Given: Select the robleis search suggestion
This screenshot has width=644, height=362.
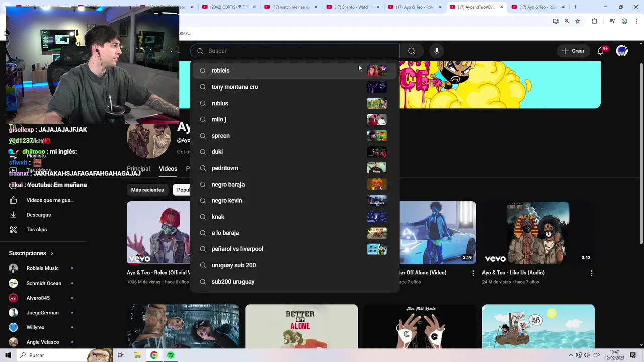Looking at the screenshot, I should pyautogui.click(x=295, y=70).
